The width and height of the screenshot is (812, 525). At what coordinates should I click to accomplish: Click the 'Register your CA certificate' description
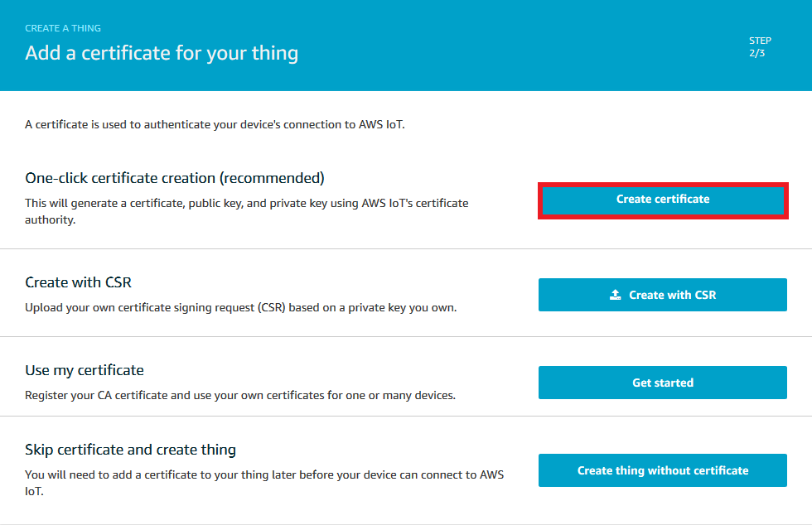(240, 395)
